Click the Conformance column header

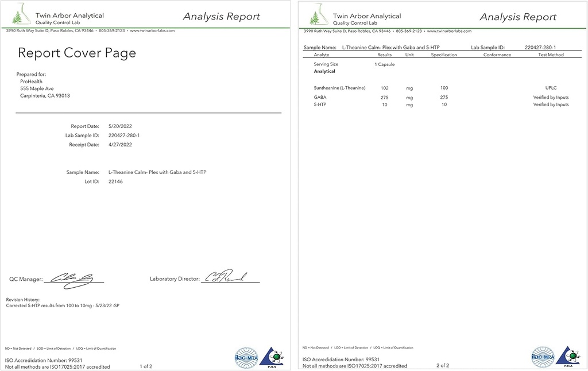(x=497, y=55)
